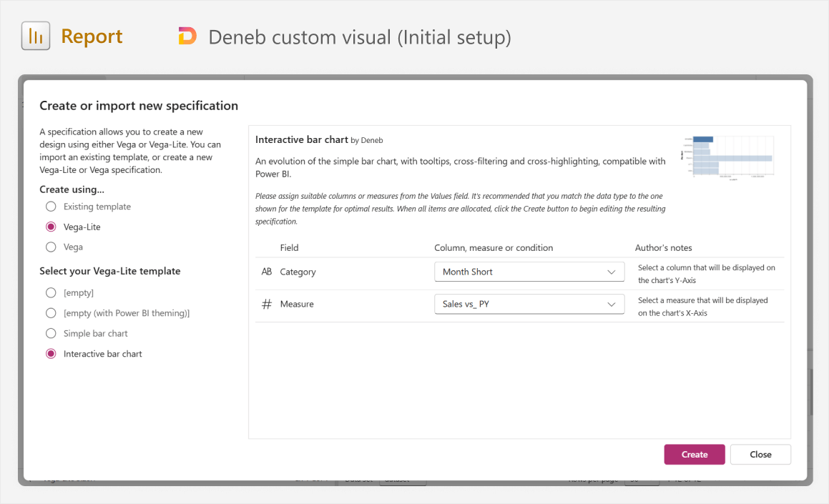Select the Vega-Lite radio button

(51, 227)
